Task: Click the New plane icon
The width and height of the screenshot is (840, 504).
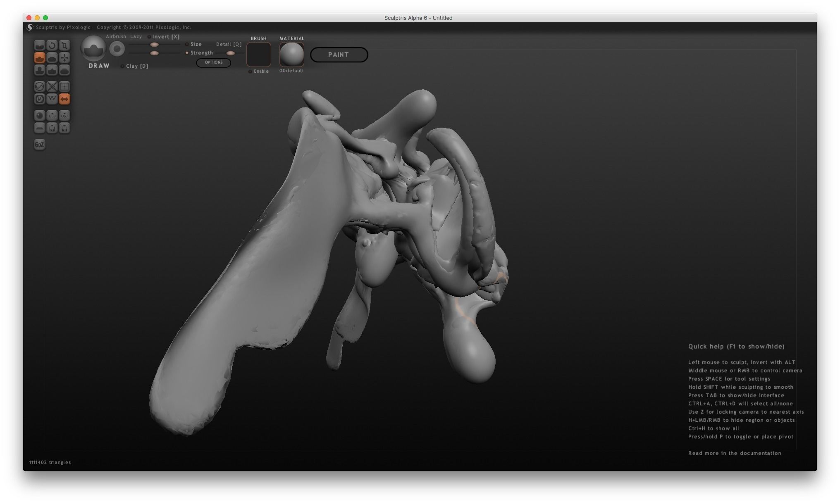Action: pyautogui.click(x=39, y=128)
